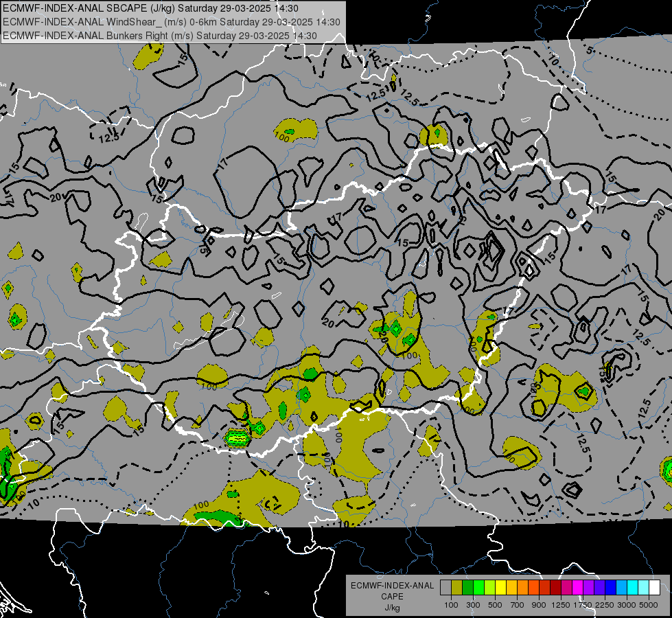Image resolution: width=672 pixels, height=618 pixels.
Task: Select the yellow-green legend swatch left of 500
Action: pos(490,588)
